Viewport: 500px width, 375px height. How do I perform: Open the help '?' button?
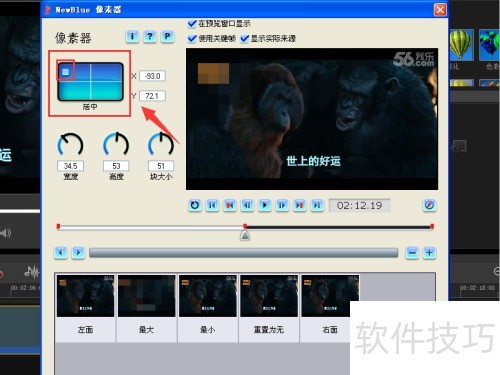tap(150, 36)
